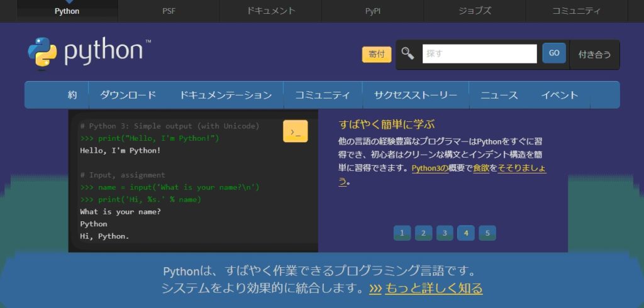This screenshot has width=644, height=308.
Task: Open the 付き合う menu
Action: [x=595, y=55]
